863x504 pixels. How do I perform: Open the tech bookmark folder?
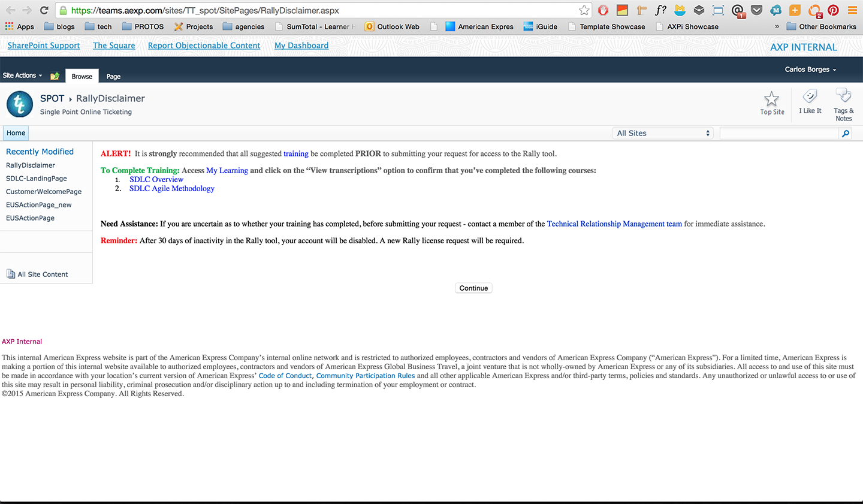coord(98,26)
